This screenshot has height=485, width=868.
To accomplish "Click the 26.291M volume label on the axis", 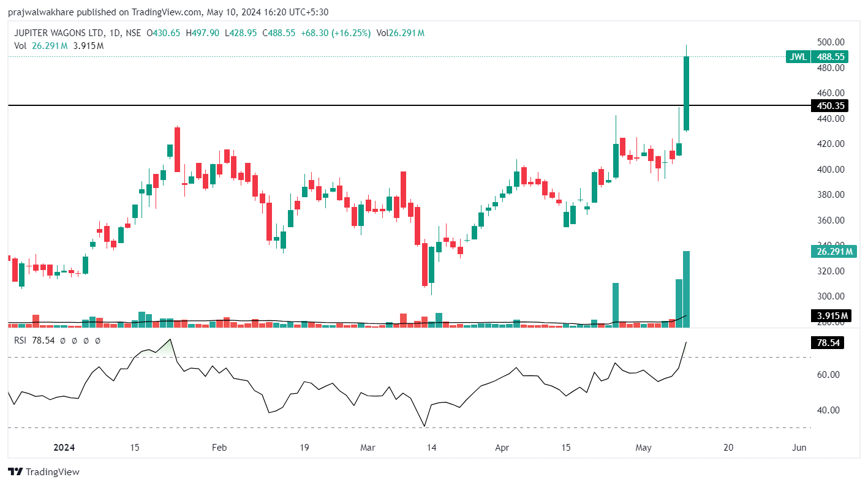I will [832, 251].
